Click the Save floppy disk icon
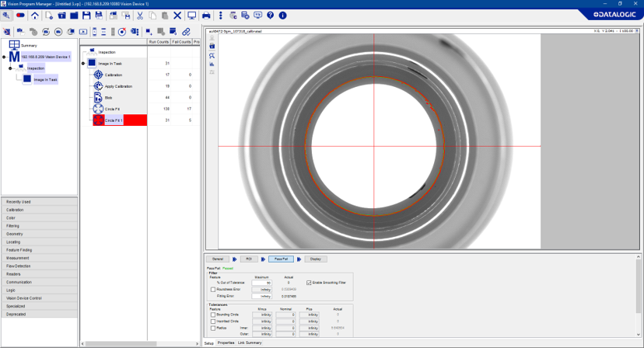This screenshot has height=348, width=644. tap(86, 16)
